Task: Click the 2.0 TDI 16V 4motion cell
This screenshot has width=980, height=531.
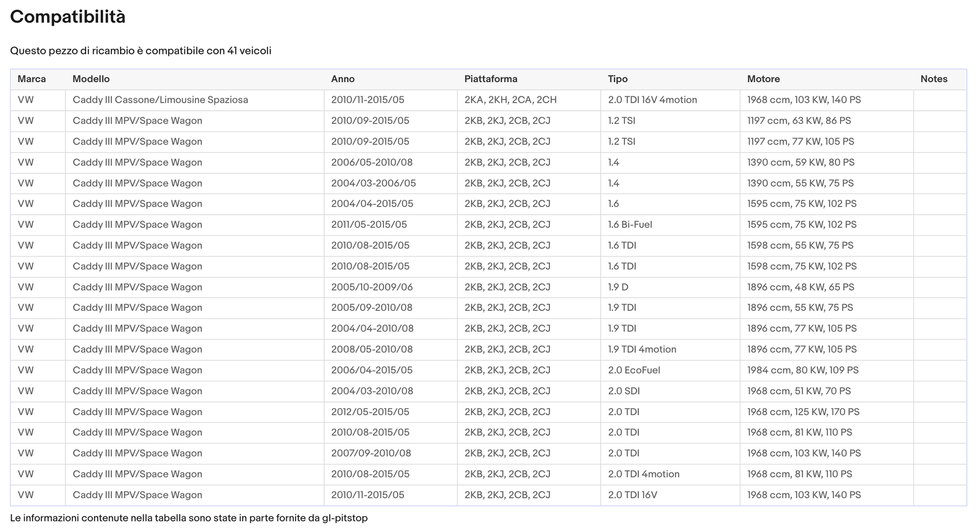Action: tap(670, 100)
